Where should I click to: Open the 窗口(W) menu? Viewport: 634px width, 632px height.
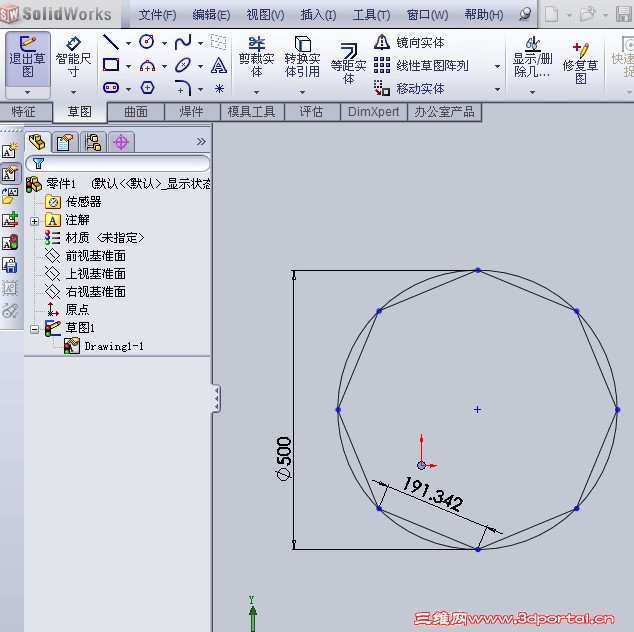click(x=427, y=15)
